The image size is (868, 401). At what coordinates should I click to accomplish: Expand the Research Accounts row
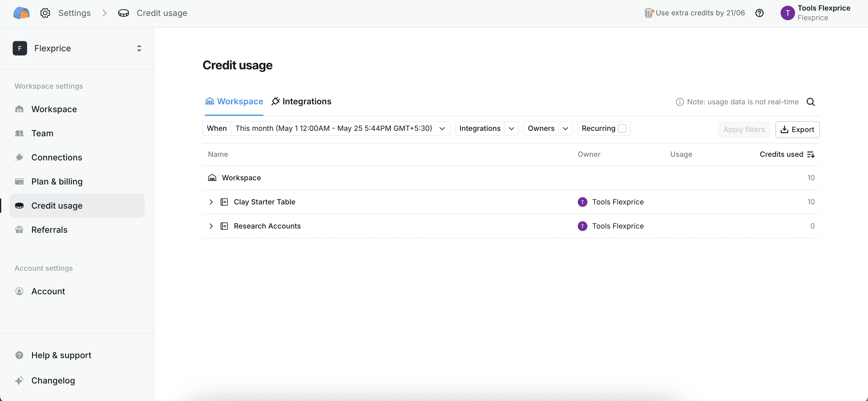pos(211,226)
